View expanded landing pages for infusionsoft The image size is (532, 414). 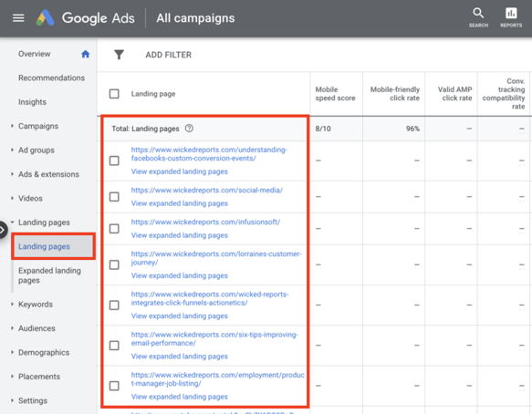(x=179, y=235)
